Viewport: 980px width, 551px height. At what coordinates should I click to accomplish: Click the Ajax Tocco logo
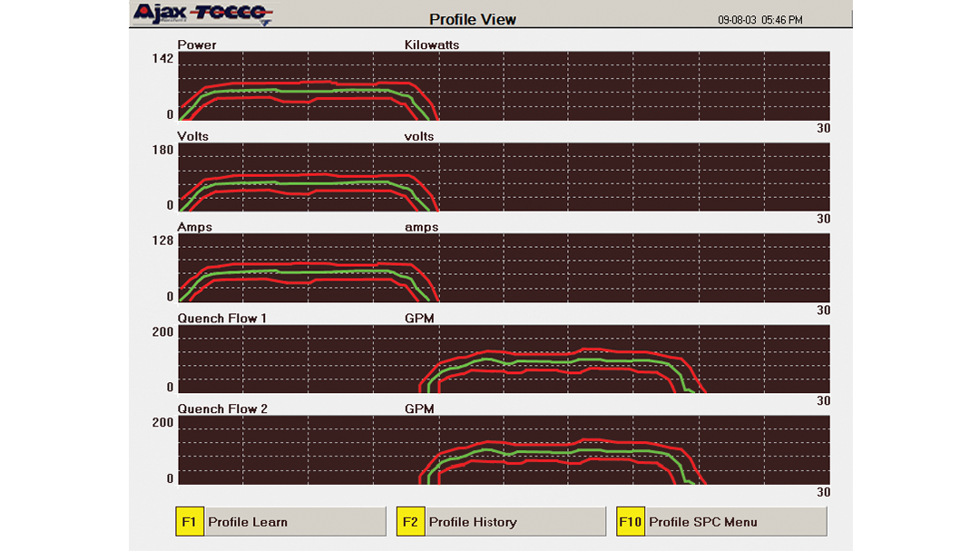[x=203, y=14]
